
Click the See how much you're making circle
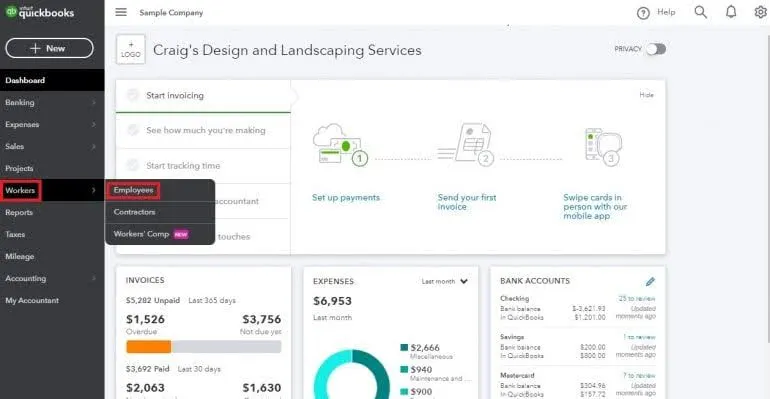(133, 130)
